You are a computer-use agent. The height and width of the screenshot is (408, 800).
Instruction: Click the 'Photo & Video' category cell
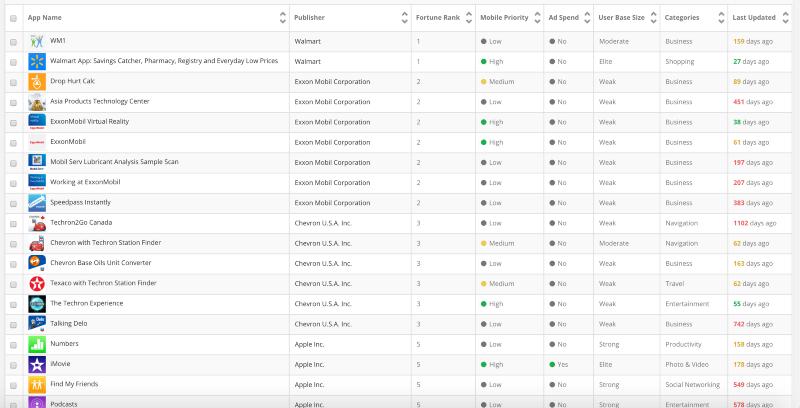click(x=686, y=365)
